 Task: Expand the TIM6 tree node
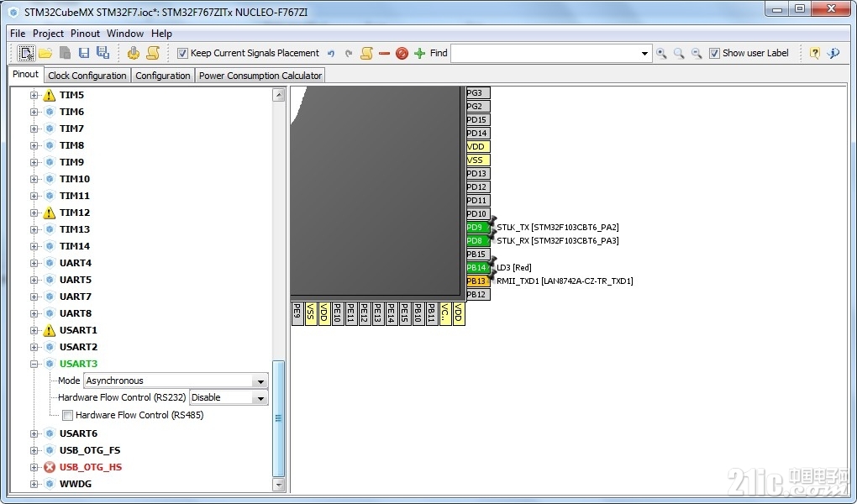point(34,112)
